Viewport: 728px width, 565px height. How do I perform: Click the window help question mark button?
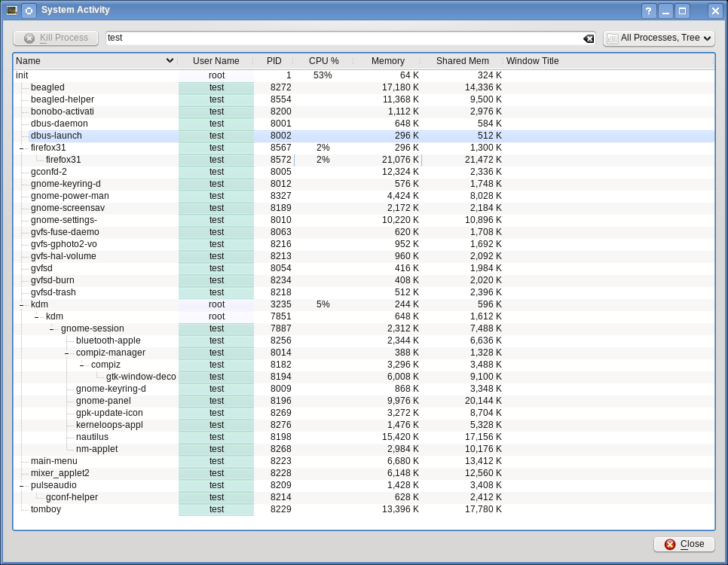pyautogui.click(x=648, y=11)
